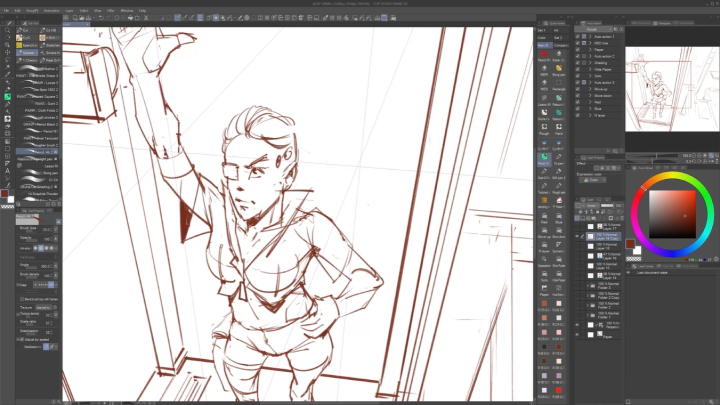Select the Pencil R1 brush in sub tool list
This screenshot has width=720, height=405.
pyautogui.click(x=38, y=131)
